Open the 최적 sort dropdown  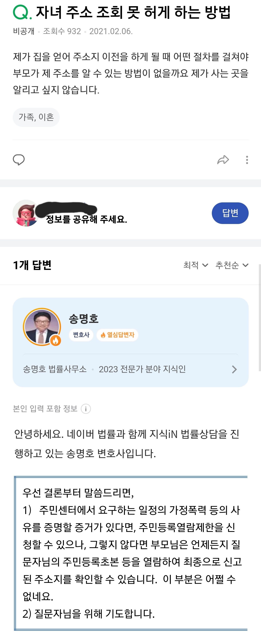tap(196, 265)
